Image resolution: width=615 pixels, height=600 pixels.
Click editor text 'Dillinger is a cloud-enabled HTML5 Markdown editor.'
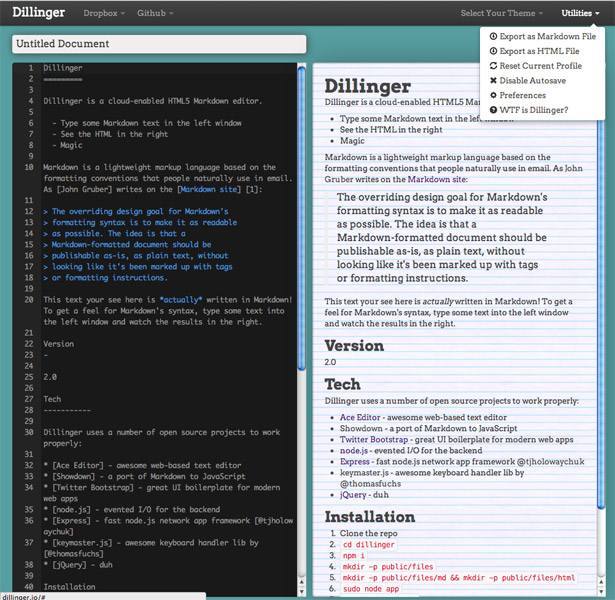coord(152,101)
